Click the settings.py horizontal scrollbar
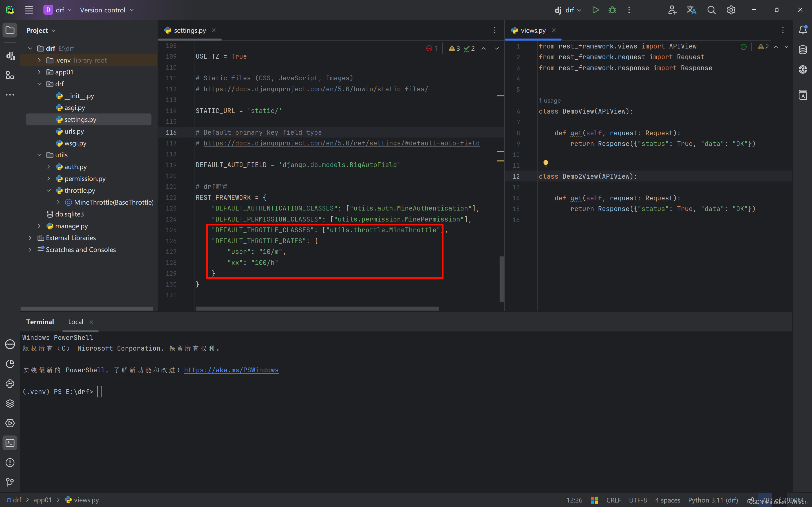This screenshot has height=507, width=812. pyautogui.click(x=317, y=309)
